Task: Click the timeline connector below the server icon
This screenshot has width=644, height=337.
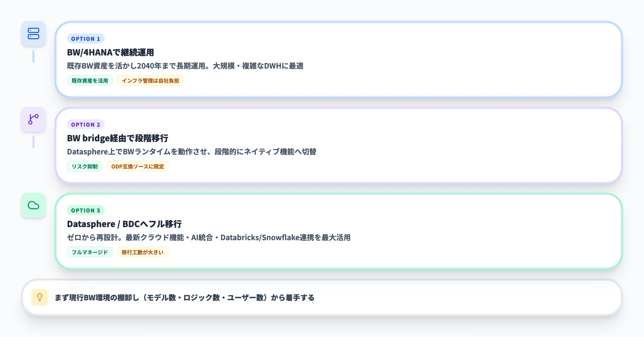Action: point(33,56)
